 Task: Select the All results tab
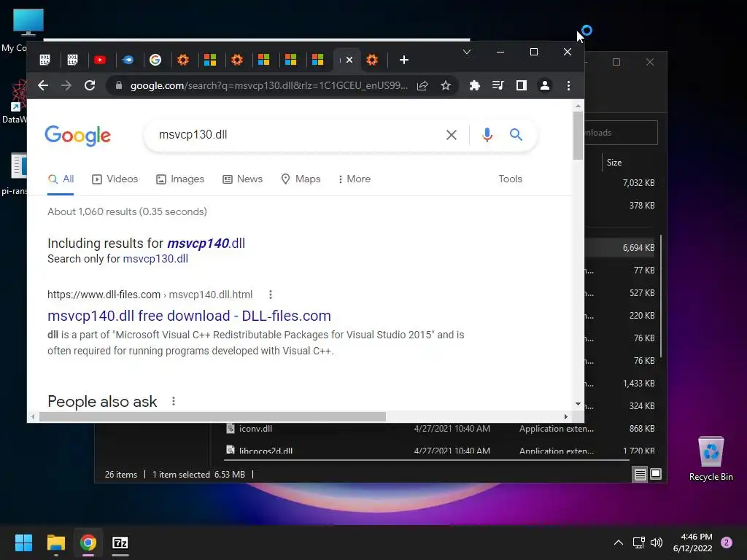point(61,179)
